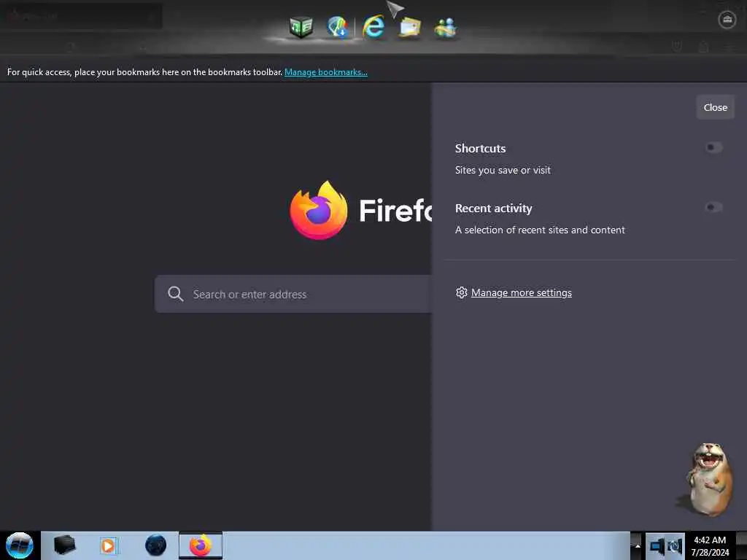Open the mail folder dock icon
The image size is (747, 560).
click(x=410, y=27)
